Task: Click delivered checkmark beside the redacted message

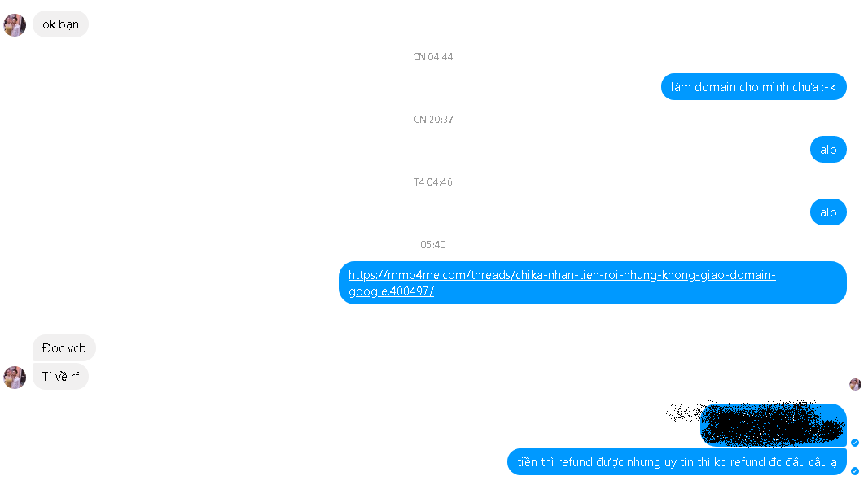Action: pyautogui.click(x=855, y=443)
